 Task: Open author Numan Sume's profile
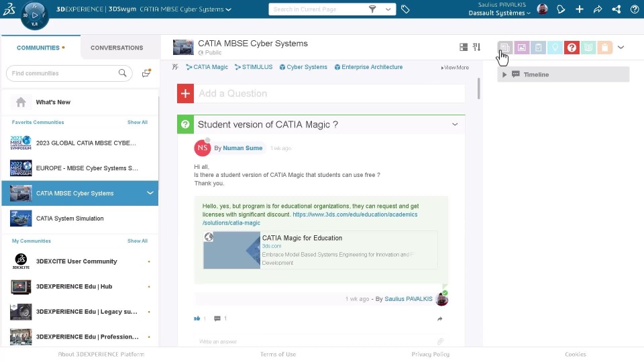[x=242, y=148]
